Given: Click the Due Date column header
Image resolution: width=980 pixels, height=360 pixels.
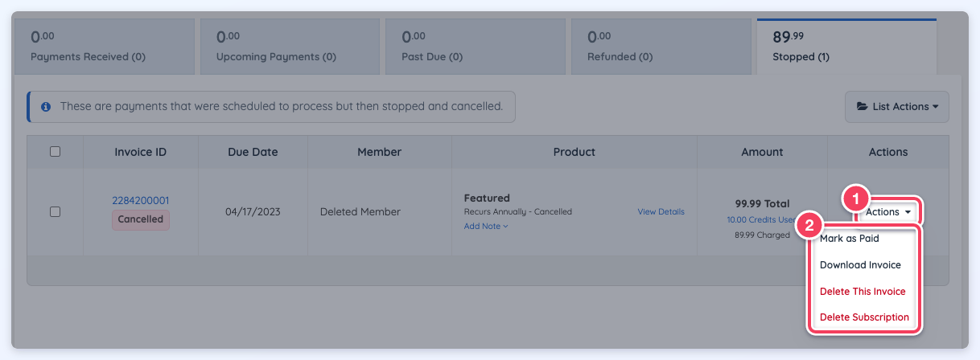Looking at the screenshot, I should [253, 152].
